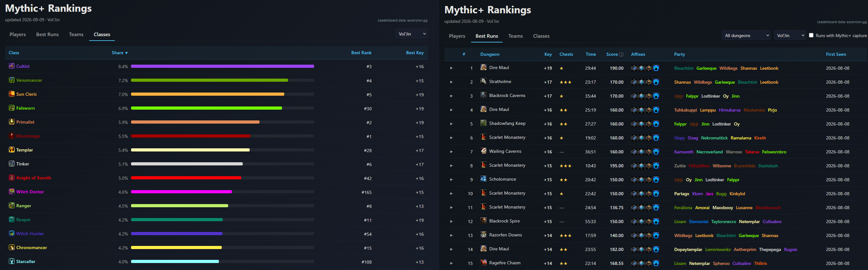Open player Tuhkakuppi from the party list
The height and width of the screenshot is (270, 868).
[x=685, y=110]
